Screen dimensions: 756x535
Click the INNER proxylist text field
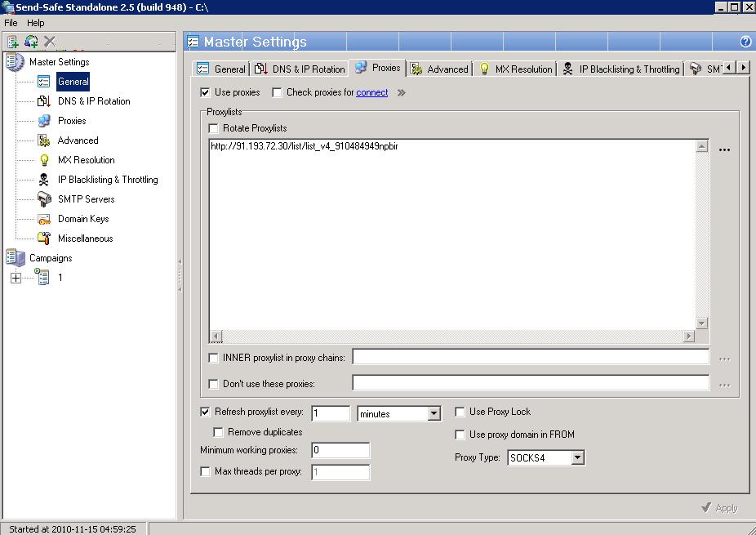click(531, 357)
